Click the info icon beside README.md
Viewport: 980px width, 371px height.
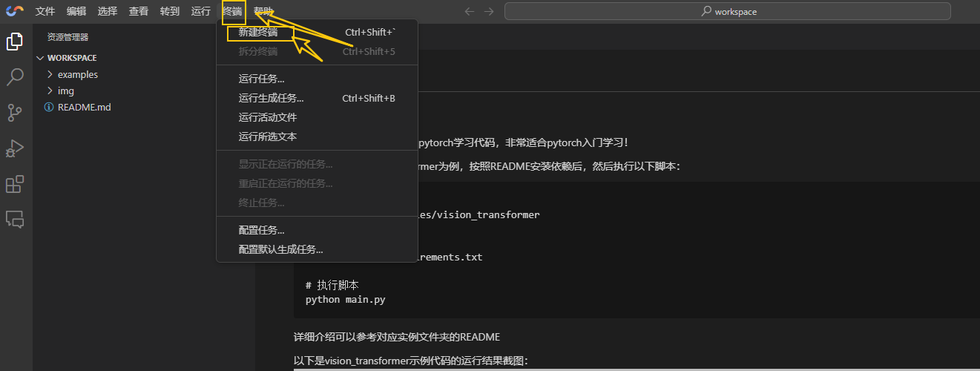(50, 107)
